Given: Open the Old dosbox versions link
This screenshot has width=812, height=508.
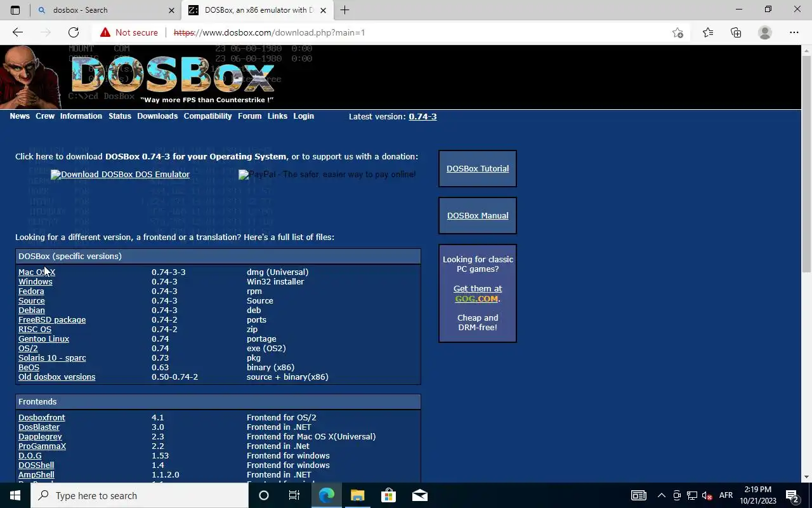Looking at the screenshot, I should click(57, 377).
